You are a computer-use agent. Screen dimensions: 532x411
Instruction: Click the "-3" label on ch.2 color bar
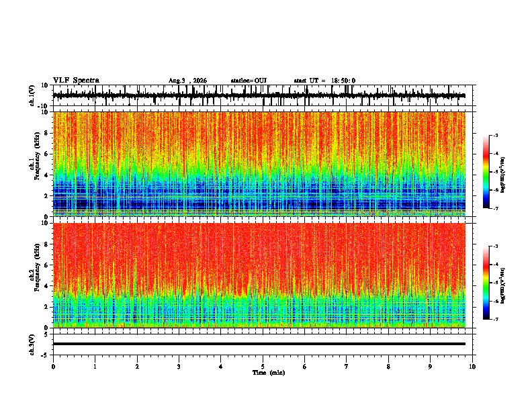(495, 246)
